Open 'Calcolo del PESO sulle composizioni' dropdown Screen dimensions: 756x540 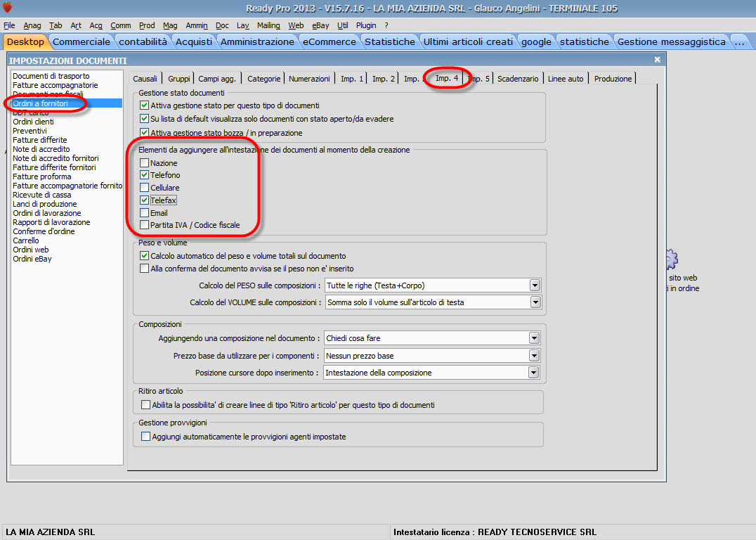[x=535, y=285]
